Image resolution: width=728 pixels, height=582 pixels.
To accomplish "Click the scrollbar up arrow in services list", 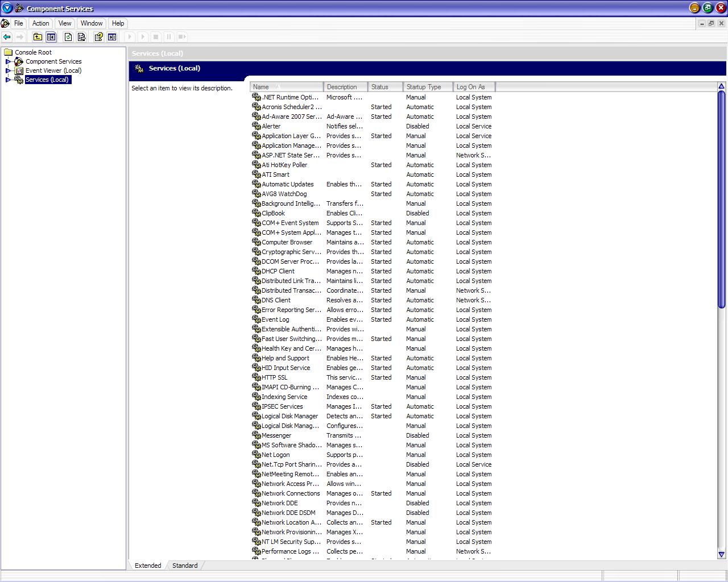I will [721, 86].
